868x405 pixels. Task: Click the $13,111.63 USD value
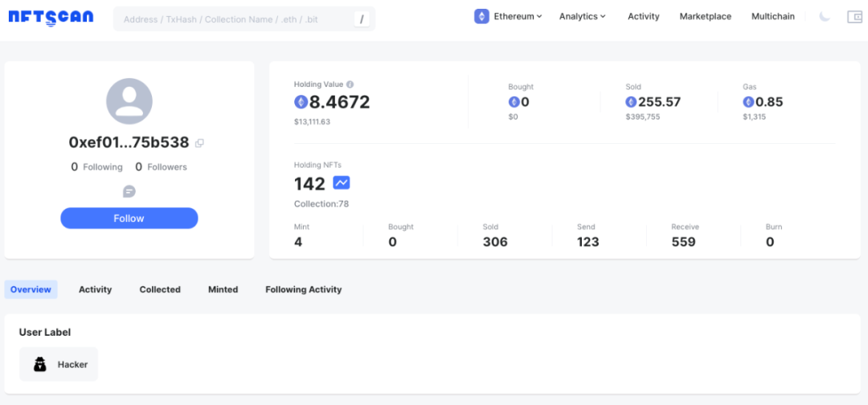point(312,121)
